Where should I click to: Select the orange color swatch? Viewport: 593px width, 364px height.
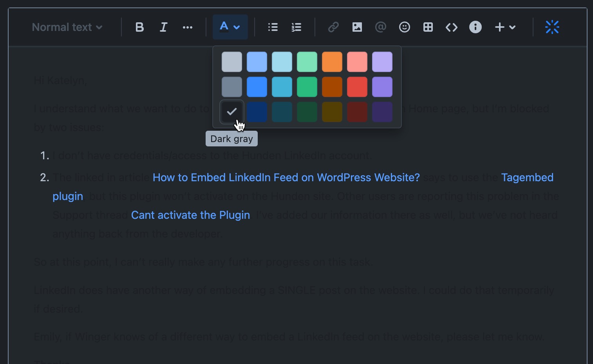tap(332, 61)
